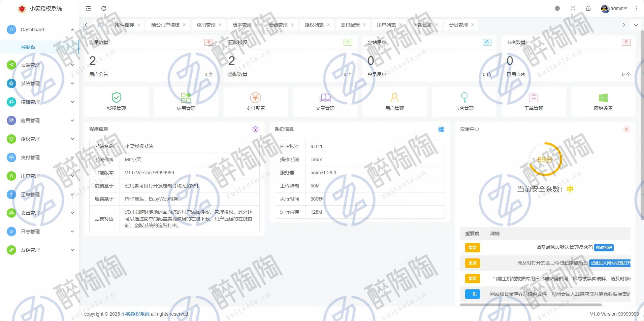Open 支付配置 shortcut with yen icon
Image resolution: width=644 pixels, height=321 pixels.
pyautogui.click(x=256, y=102)
